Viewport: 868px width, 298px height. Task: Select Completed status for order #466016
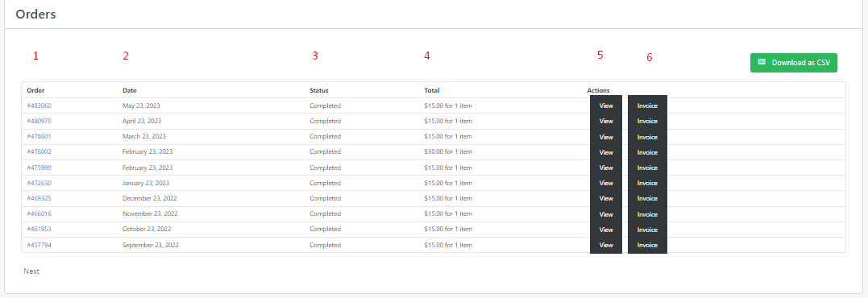tap(326, 213)
